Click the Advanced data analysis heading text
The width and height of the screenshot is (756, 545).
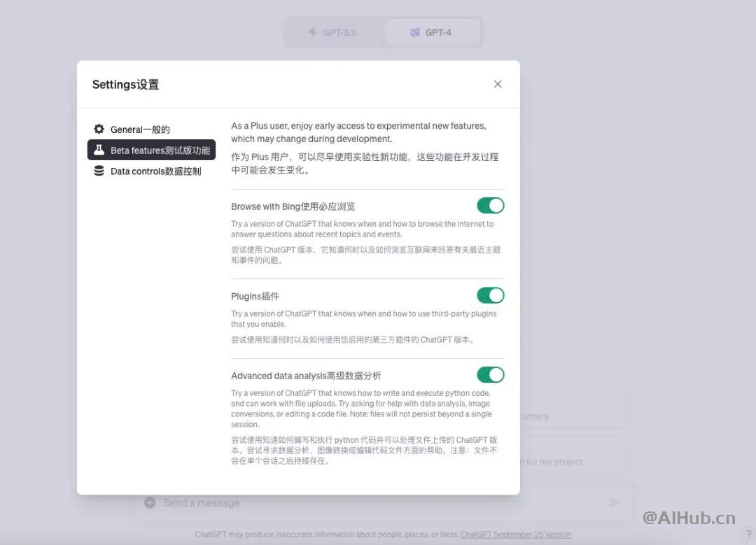click(306, 376)
